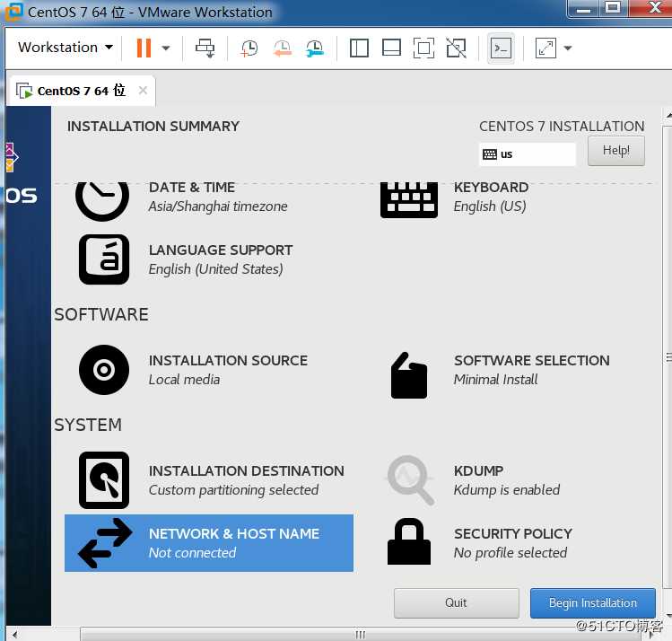This screenshot has width=672, height=641.
Task: Open the Security Policy lock icon
Action: tap(409, 541)
